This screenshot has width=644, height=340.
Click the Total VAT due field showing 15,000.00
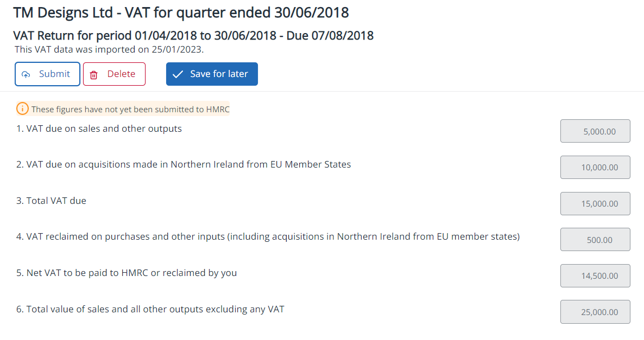595,203
